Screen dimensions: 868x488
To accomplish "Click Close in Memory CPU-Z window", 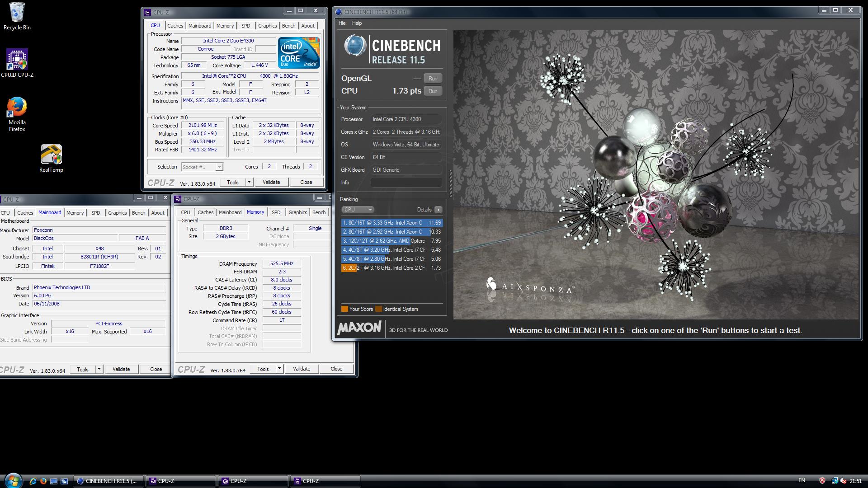I will [336, 369].
